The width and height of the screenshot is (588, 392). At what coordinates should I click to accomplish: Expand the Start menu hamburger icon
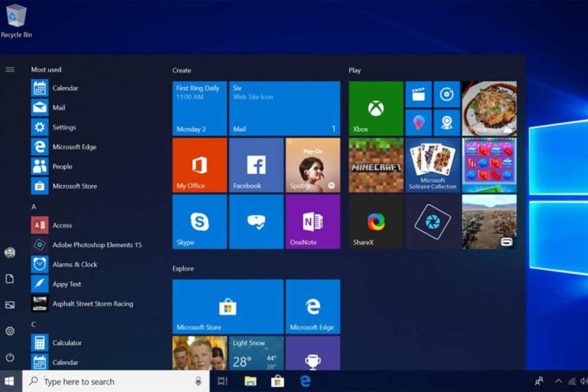coord(10,70)
